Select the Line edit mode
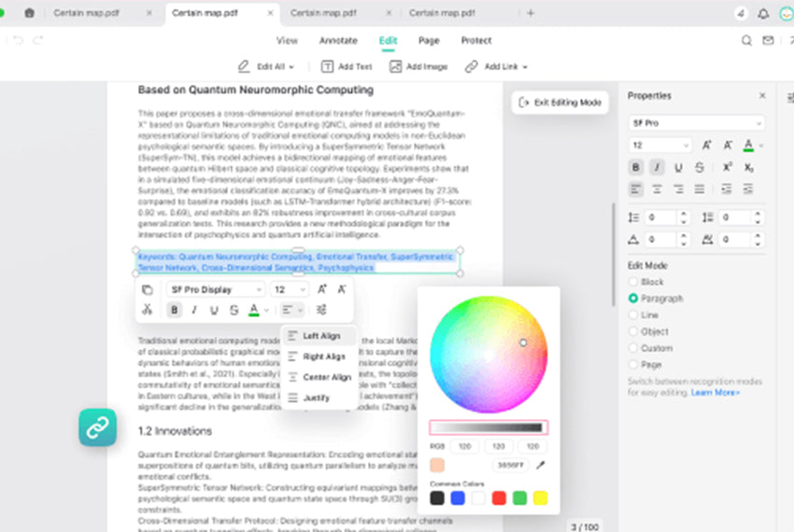Image resolution: width=794 pixels, height=532 pixels. pos(633,315)
